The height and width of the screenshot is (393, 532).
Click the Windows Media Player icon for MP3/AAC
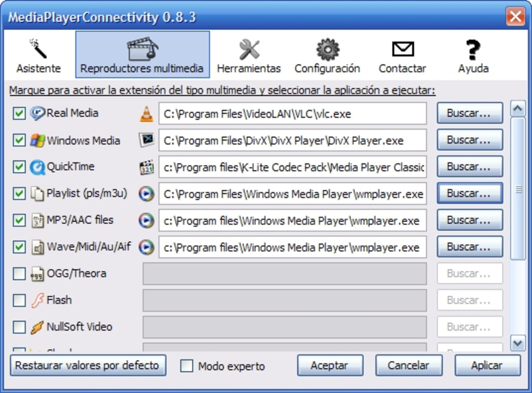tap(146, 221)
